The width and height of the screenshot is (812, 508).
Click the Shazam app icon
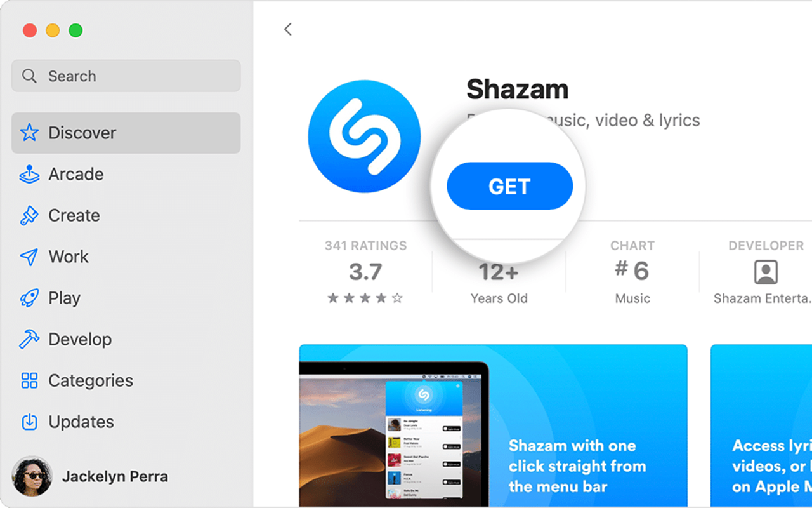coord(364,137)
